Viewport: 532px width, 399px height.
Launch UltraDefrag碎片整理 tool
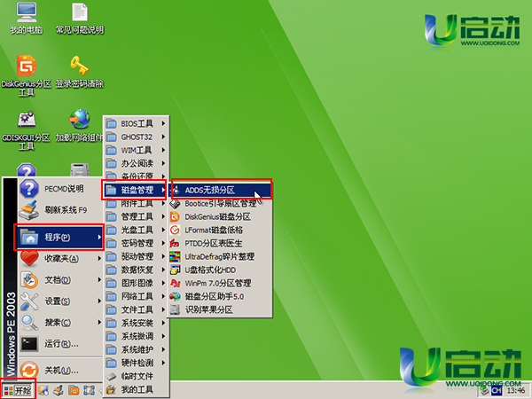tap(220, 256)
